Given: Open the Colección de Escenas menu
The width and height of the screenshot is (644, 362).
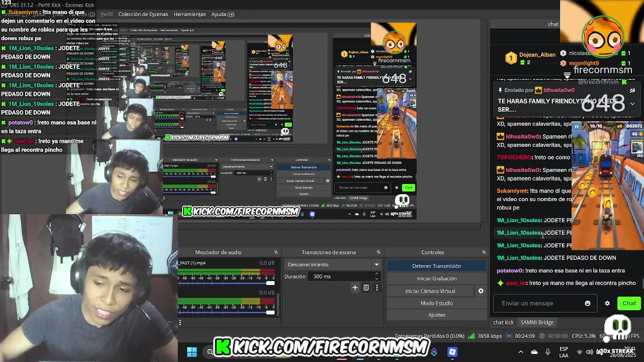Looking at the screenshot, I should pos(143,14).
